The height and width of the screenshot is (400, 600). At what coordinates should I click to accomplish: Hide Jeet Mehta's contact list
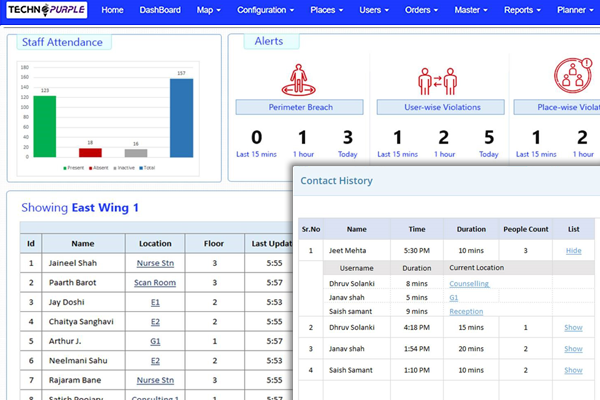pyautogui.click(x=573, y=251)
